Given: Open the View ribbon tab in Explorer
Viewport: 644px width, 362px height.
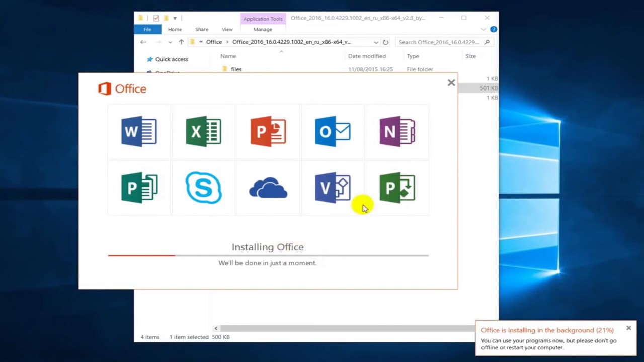Looking at the screenshot, I should (227, 29).
